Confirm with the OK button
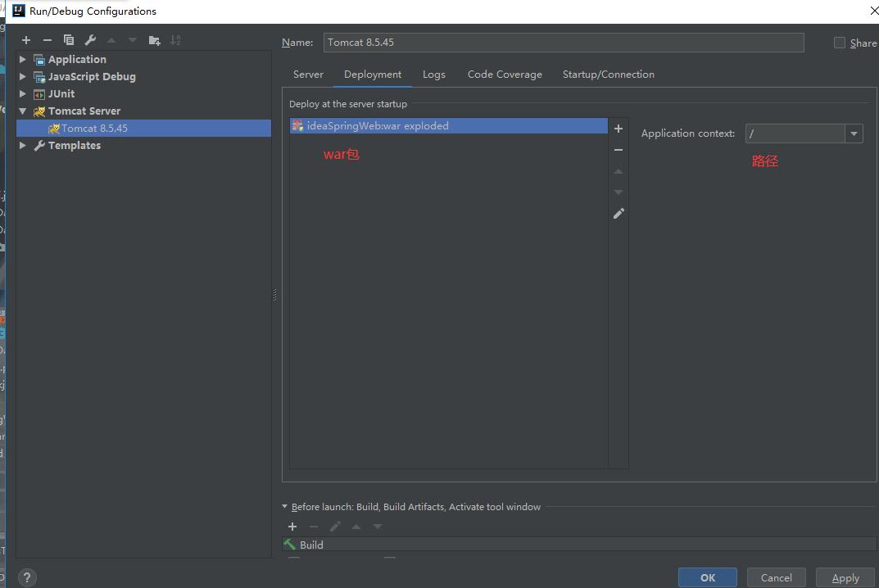 [708, 577]
